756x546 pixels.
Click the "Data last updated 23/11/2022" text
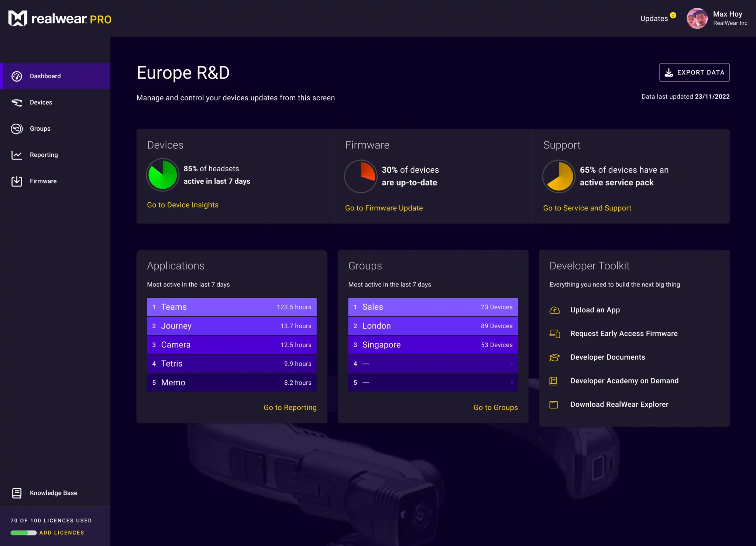tap(685, 97)
